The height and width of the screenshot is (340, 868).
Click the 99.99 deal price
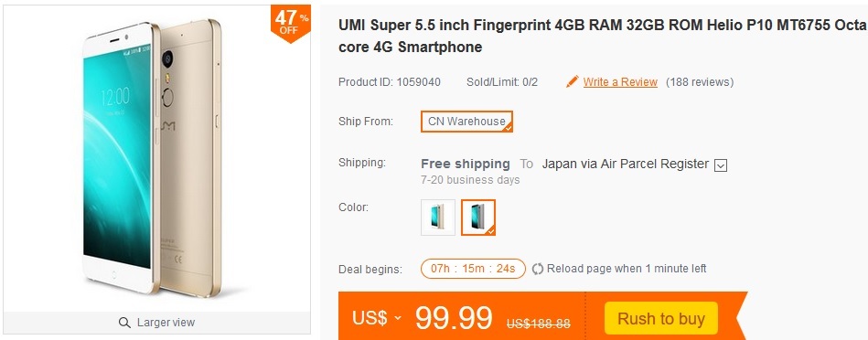(454, 318)
